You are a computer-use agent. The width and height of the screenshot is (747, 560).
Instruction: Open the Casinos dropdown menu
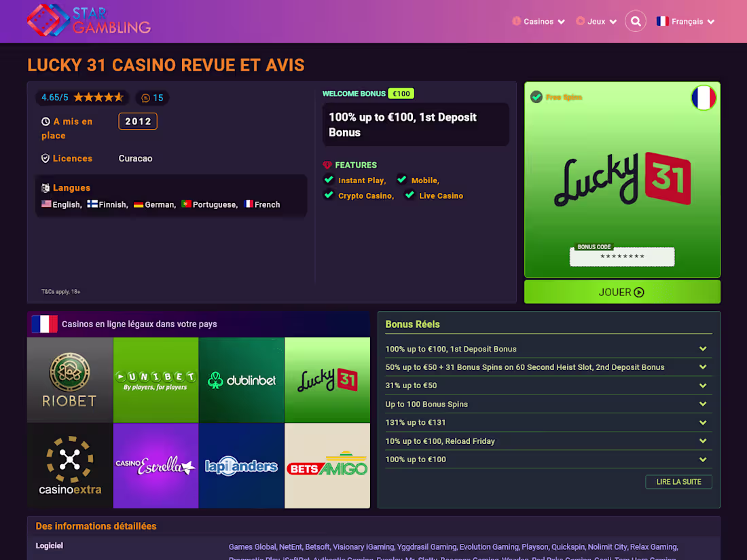click(539, 22)
